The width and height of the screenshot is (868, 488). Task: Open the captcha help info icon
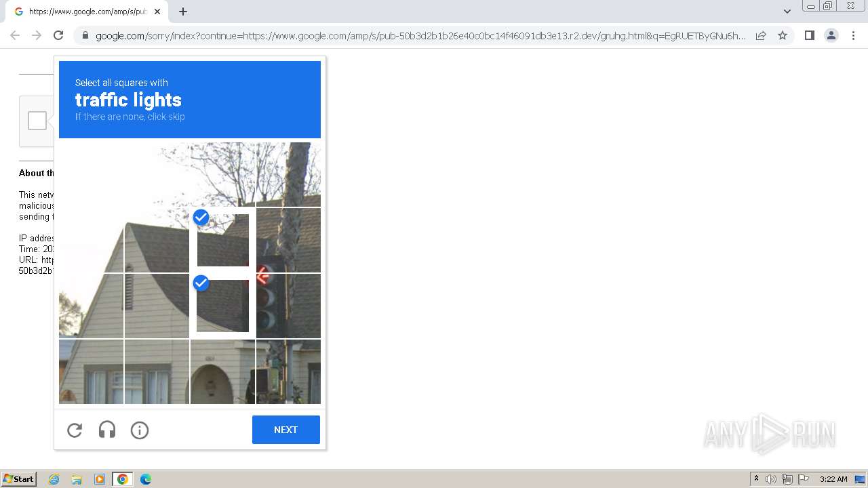[140, 430]
